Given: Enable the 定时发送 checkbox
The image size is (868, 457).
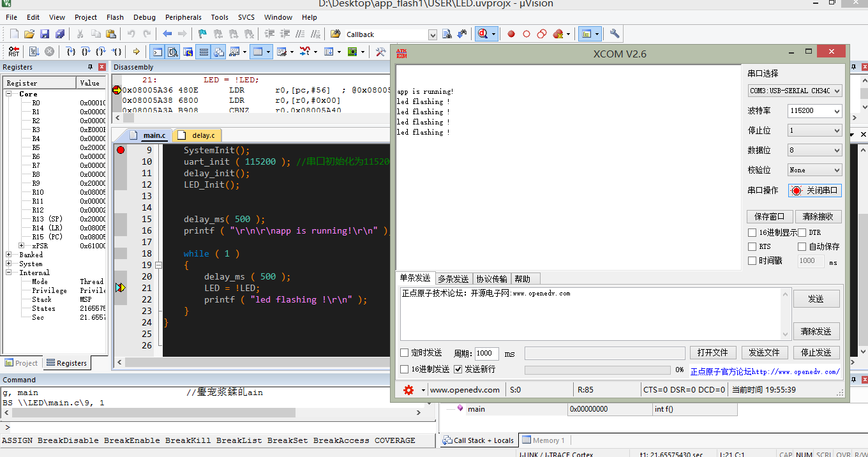Looking at the screenshot, I should tap(404, 353).
